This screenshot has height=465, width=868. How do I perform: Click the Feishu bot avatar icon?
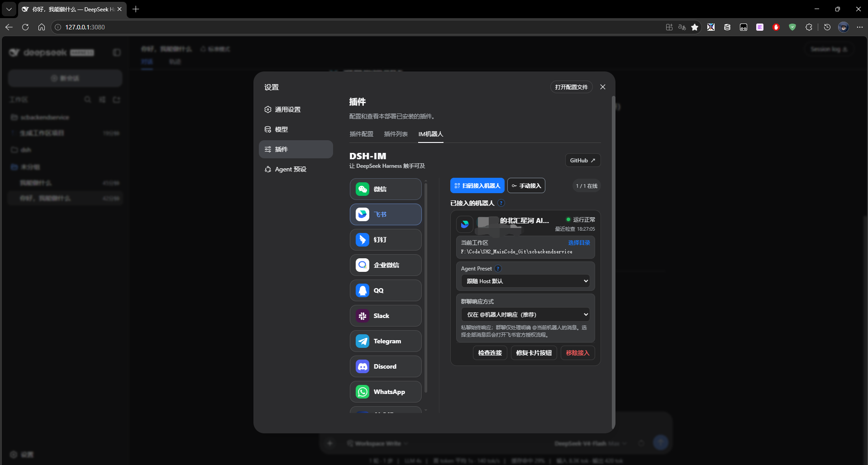pos(465,224)
